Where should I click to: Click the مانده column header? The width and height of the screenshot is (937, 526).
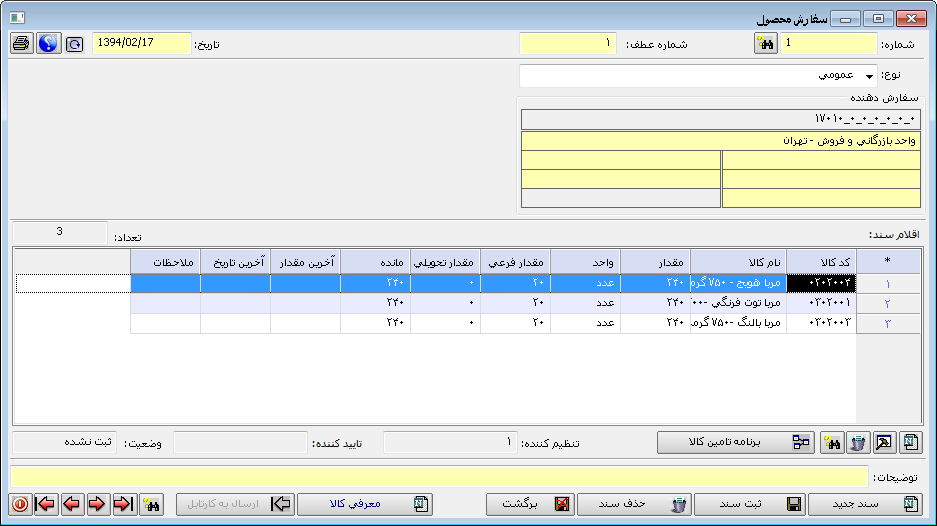click(375, 262)
